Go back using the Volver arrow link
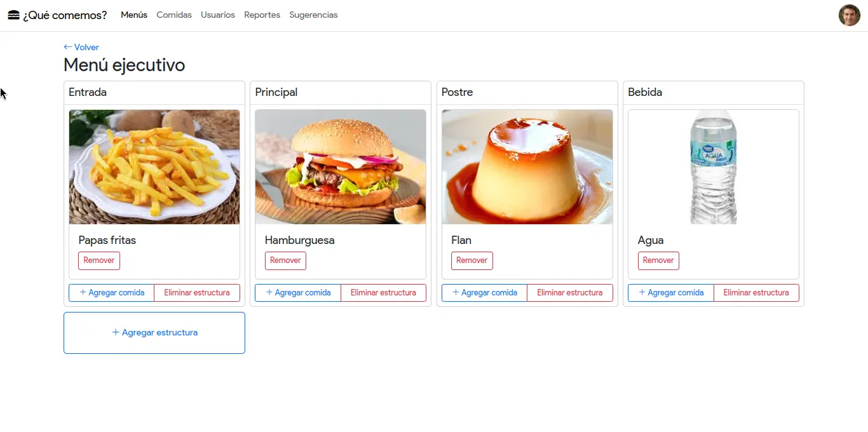 point(81,47)
